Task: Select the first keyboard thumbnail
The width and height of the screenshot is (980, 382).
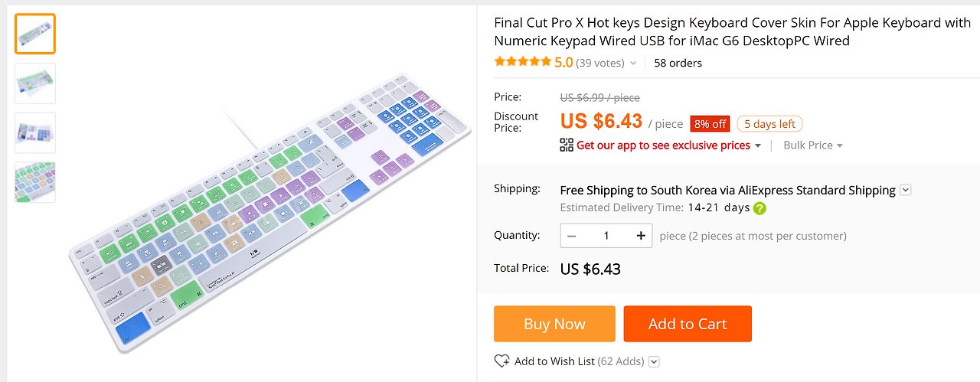Action: click(x=35, y=34)
